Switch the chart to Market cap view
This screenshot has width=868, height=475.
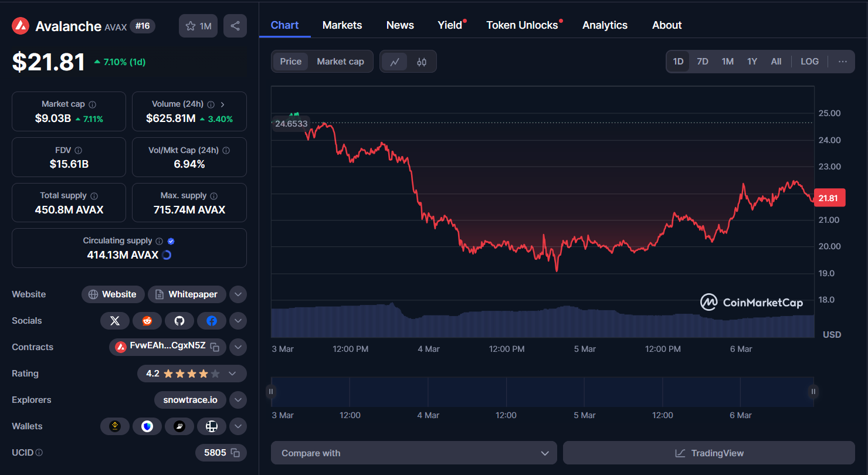[x=340, y=61]
